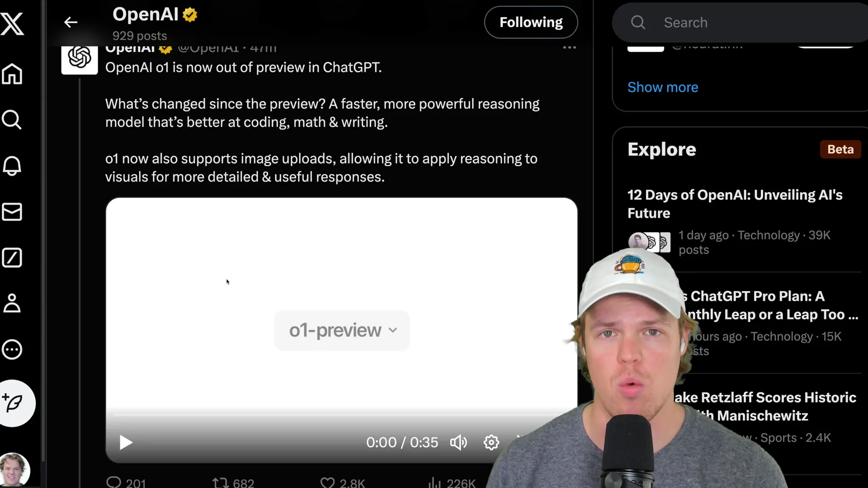Click the Messages envelope icon
This screenshot has width=868, height=488.
[13, 213]
